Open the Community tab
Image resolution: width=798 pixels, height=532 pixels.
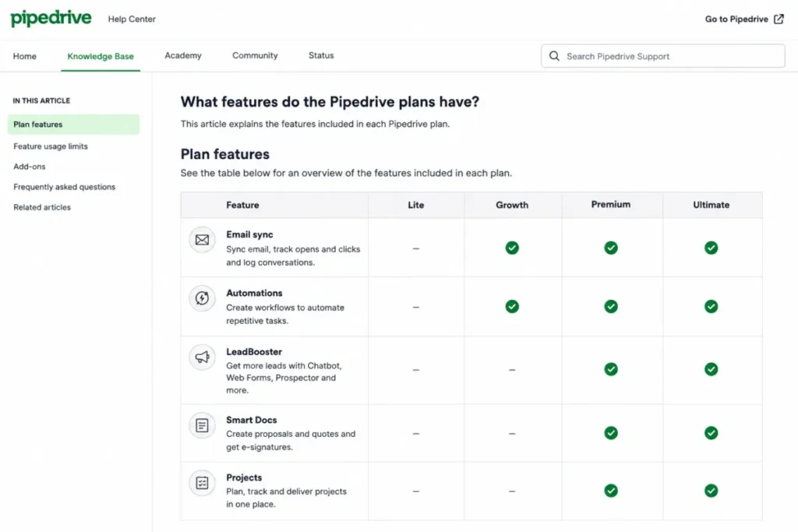(255, 55)
